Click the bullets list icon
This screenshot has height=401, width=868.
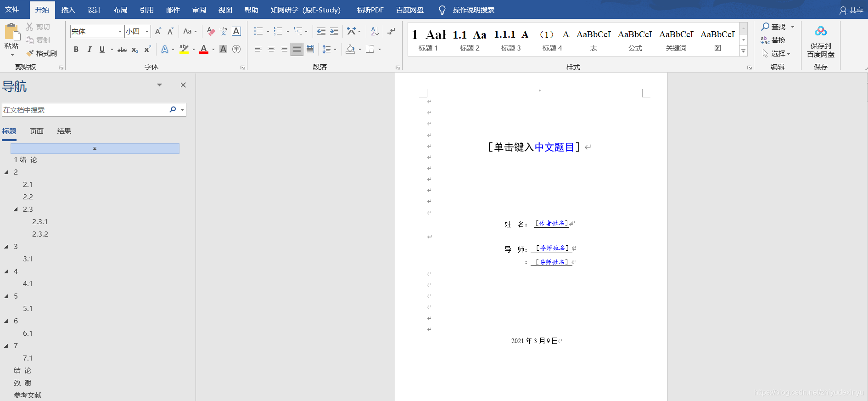coord(258,31)
